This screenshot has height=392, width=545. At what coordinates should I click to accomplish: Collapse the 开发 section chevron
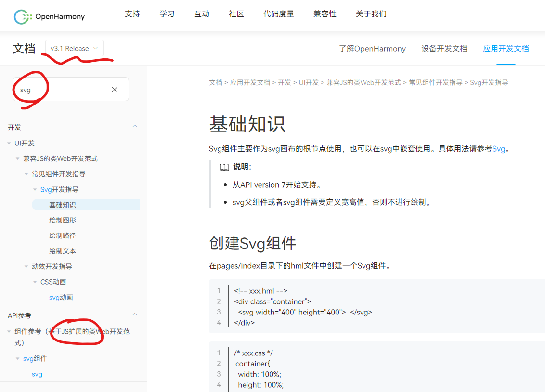coord(135,126)
